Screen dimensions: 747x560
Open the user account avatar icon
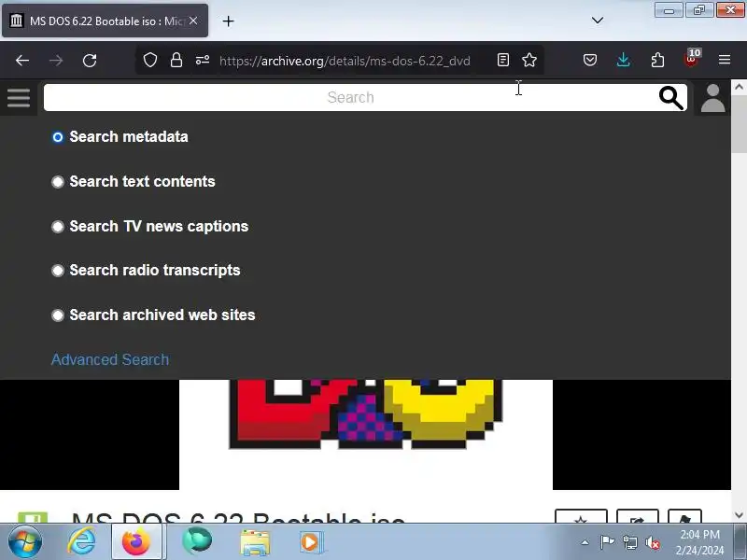712,98
